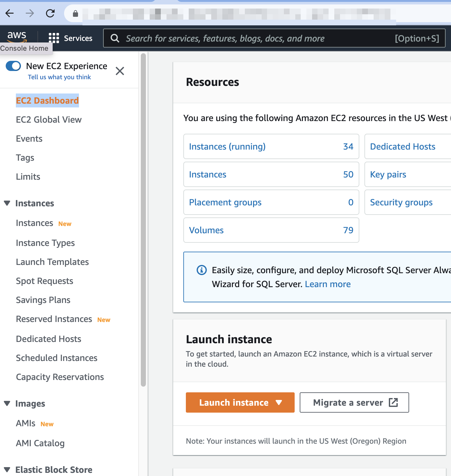Open Instances page under Instances section
The image size is (451, 476).
(35, 223)
